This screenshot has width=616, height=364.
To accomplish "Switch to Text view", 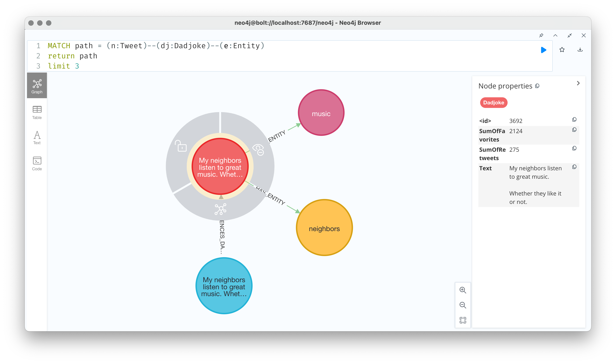I will [x=37, y=138].
